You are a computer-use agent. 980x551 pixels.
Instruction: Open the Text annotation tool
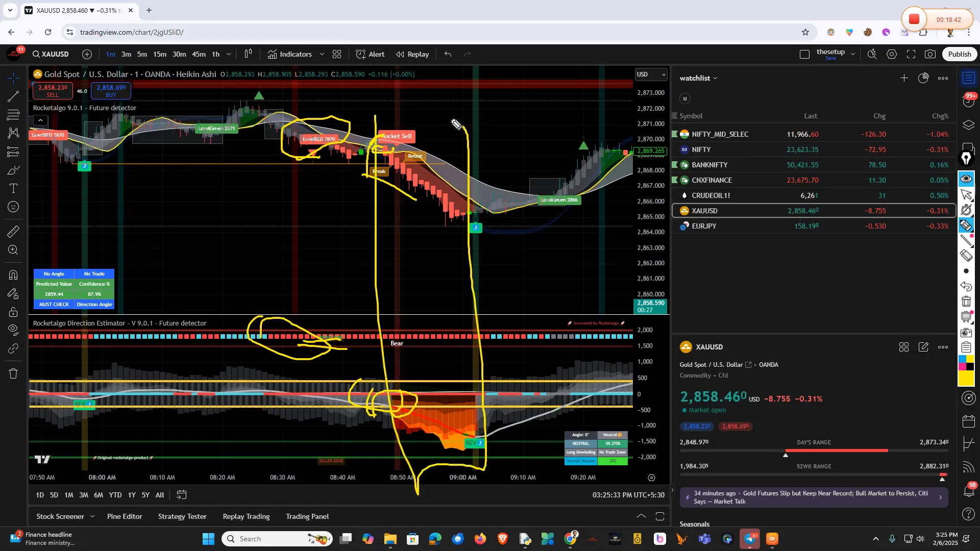coord(13,188)
